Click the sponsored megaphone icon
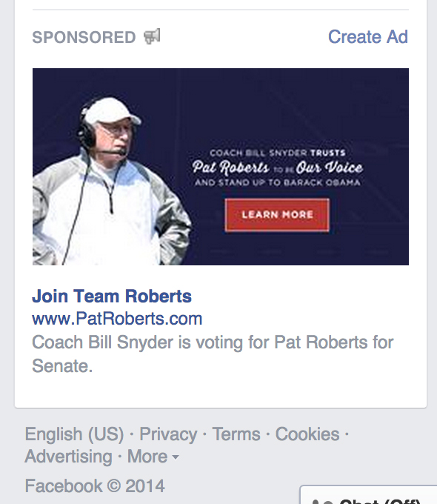The width and height of the screenshot is (437, 504). (x=152, y=36)
